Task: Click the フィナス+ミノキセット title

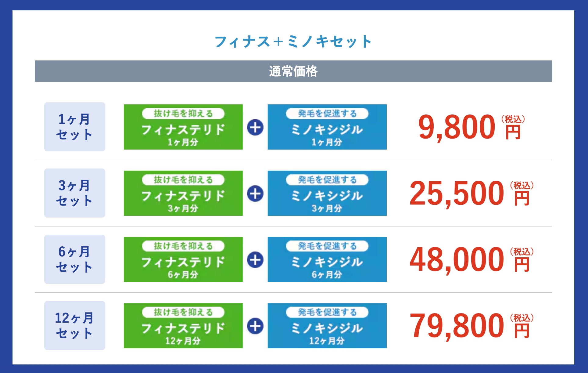Action: pyautogui.click(x=293, y=42)
